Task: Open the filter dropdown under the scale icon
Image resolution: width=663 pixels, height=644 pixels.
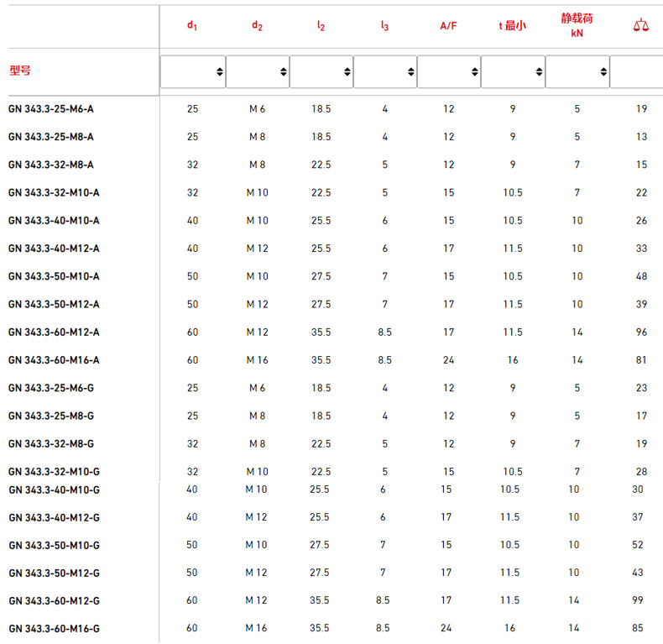Action: (x=636, y=71)
